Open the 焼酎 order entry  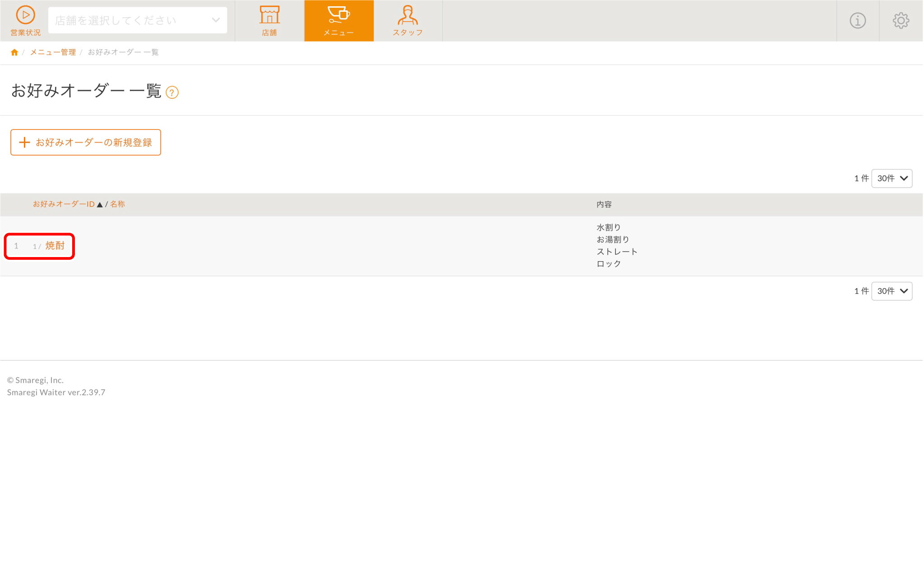[x=55, y=246]
